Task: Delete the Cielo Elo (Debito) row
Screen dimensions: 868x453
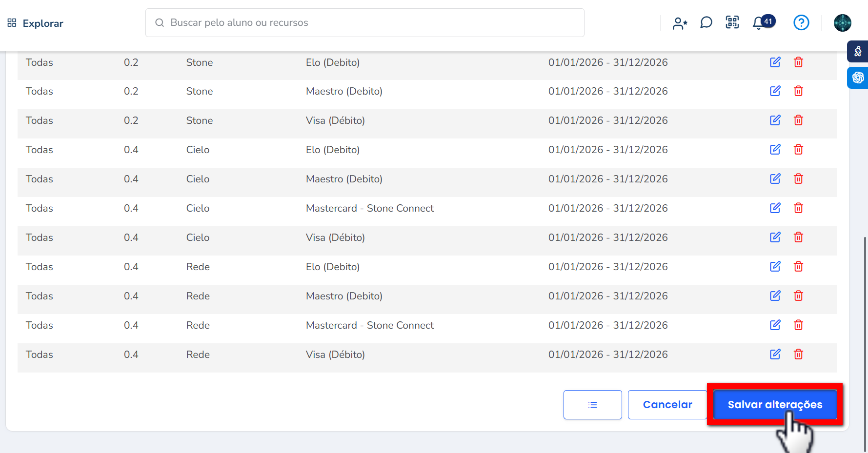Action: (798, 150)
